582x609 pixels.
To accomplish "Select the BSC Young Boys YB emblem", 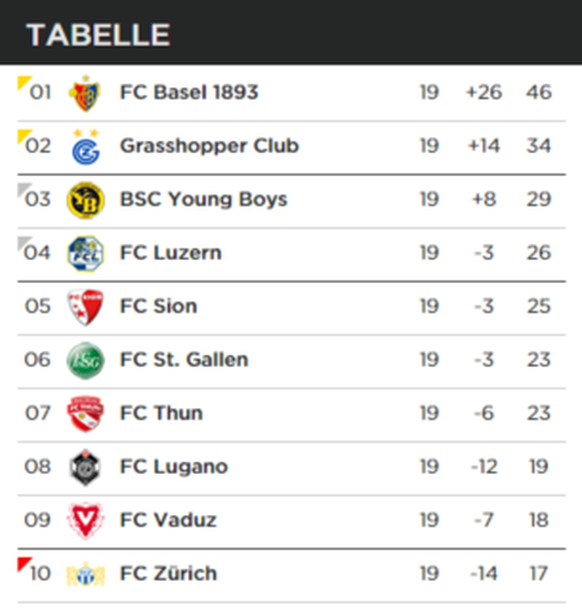I will [x=85, y=200].
